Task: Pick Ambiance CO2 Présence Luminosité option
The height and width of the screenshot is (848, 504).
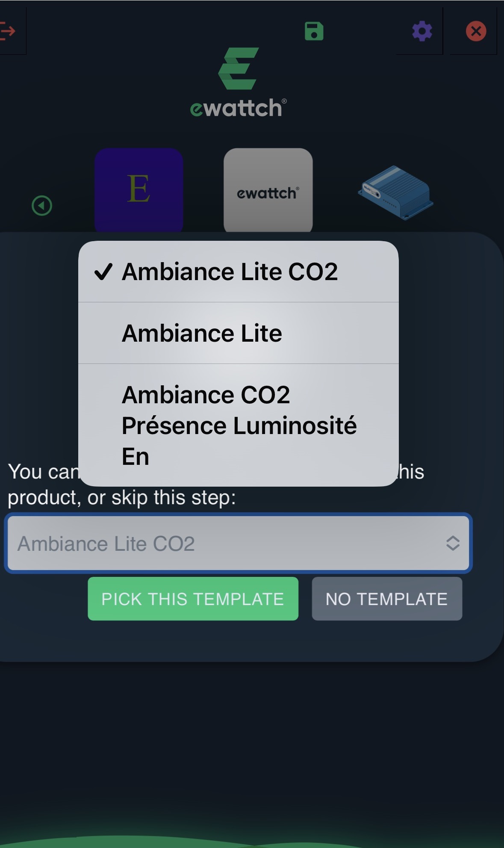Action: coord(239,425)
